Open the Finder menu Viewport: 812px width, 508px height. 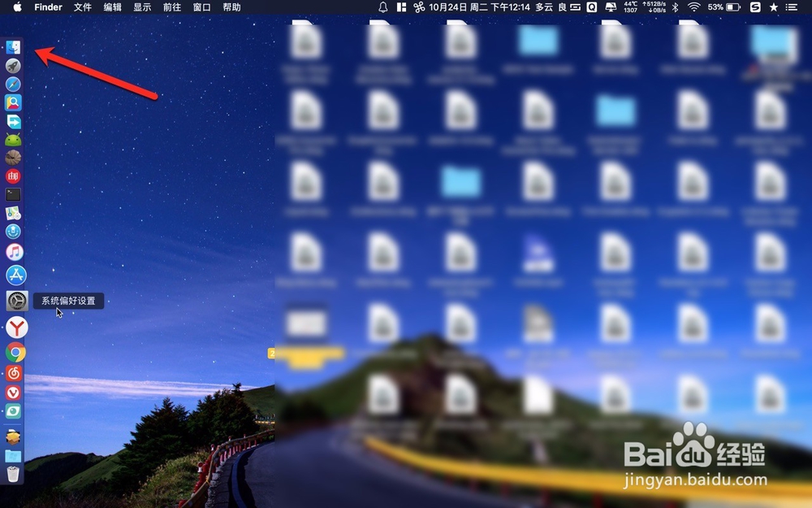(48, 7)
